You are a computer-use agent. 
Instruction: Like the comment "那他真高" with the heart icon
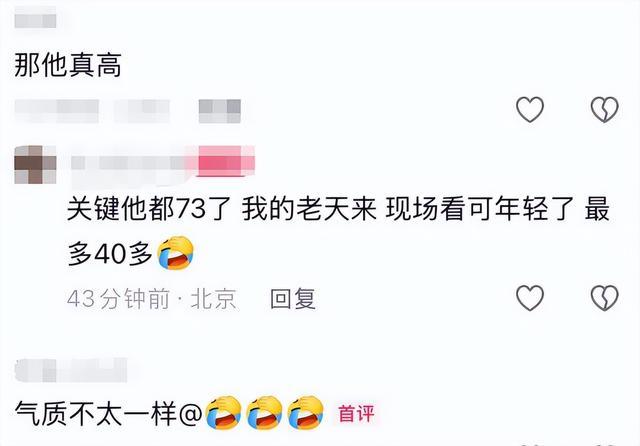pyautogui.click(x=530, y=109)
